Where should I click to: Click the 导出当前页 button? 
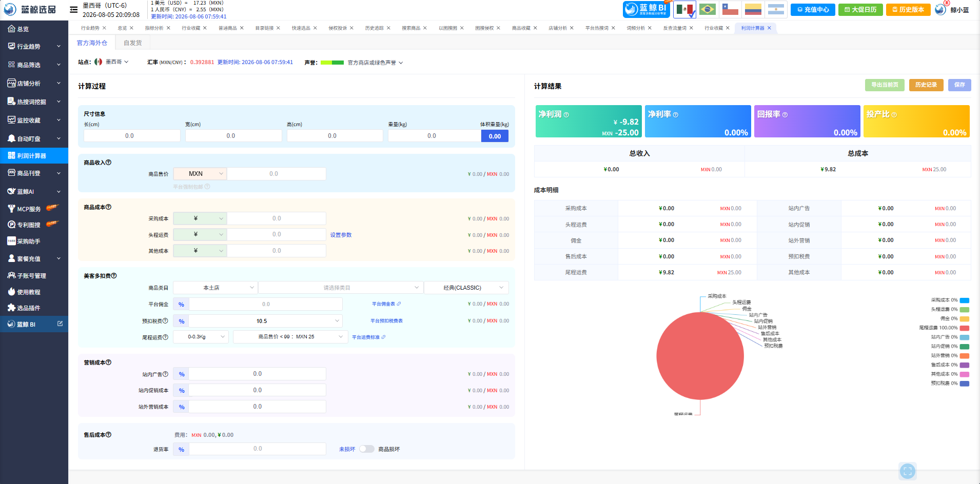pyautogui.click(x=885, y=85)
